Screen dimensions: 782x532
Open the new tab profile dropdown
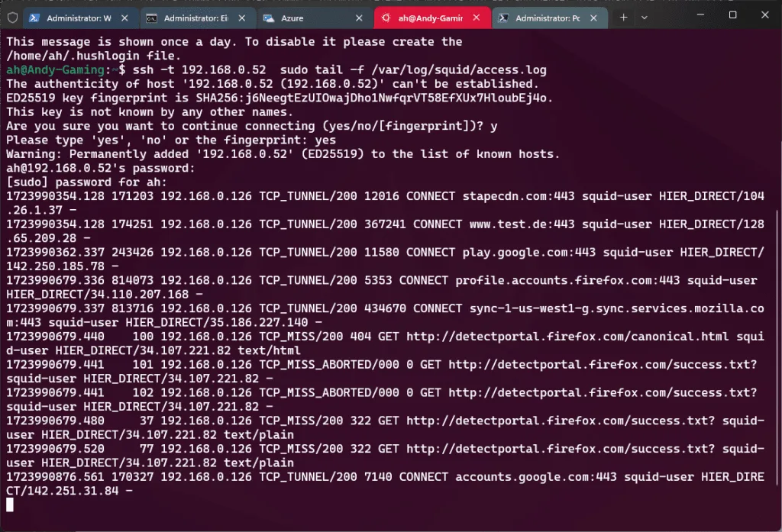coord(645,18)
